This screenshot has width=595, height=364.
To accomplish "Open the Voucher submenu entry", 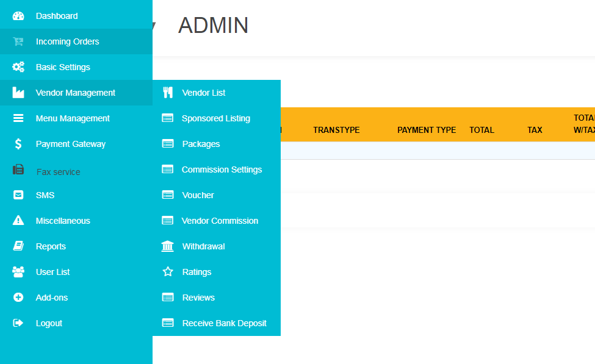I will click(x=198, y=195).
